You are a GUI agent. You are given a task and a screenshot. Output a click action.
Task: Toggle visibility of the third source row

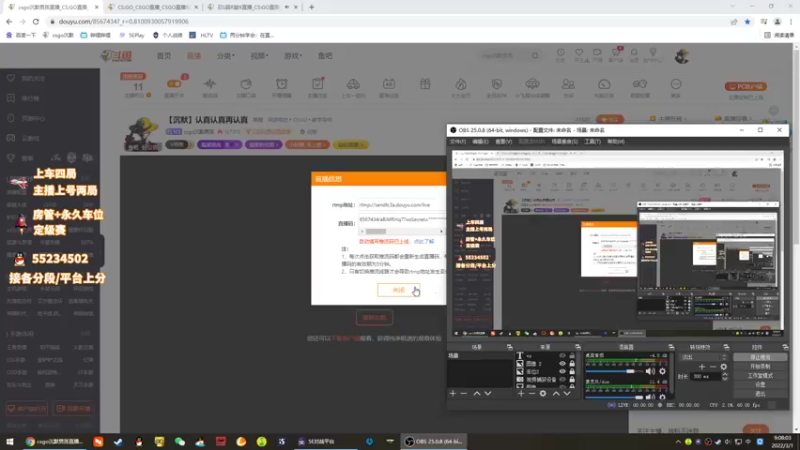[562, 371]
